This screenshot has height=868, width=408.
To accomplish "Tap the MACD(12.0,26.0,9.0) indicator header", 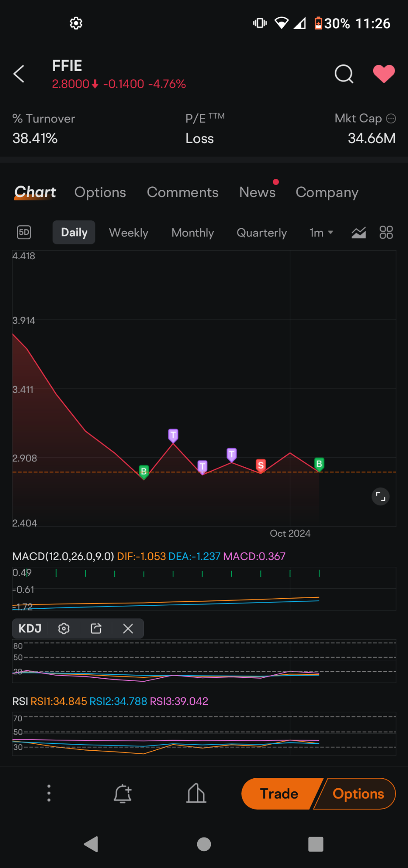I will tap(63, 556).
